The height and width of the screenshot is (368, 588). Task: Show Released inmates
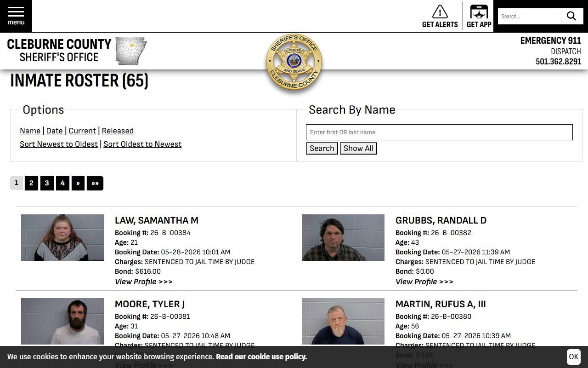pyautogui.click(x=118, y=131)
